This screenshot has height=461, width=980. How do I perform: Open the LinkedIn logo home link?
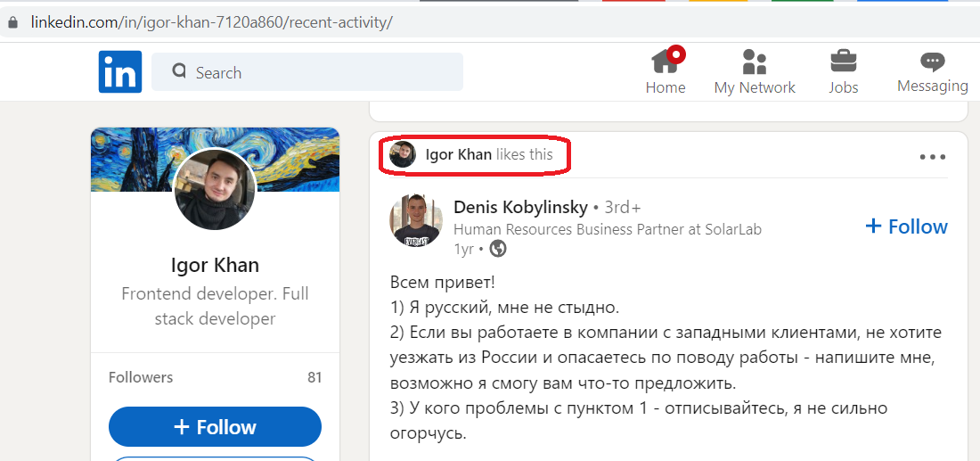point(120,72)
